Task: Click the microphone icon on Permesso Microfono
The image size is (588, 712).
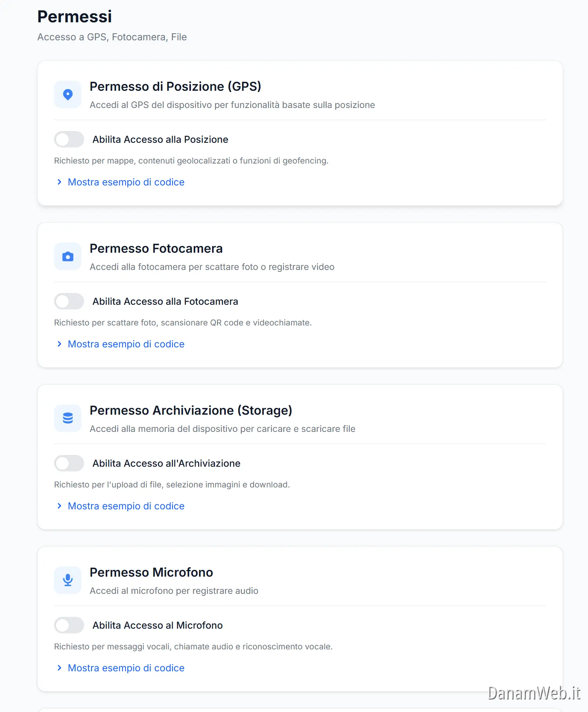Action: 68,580
